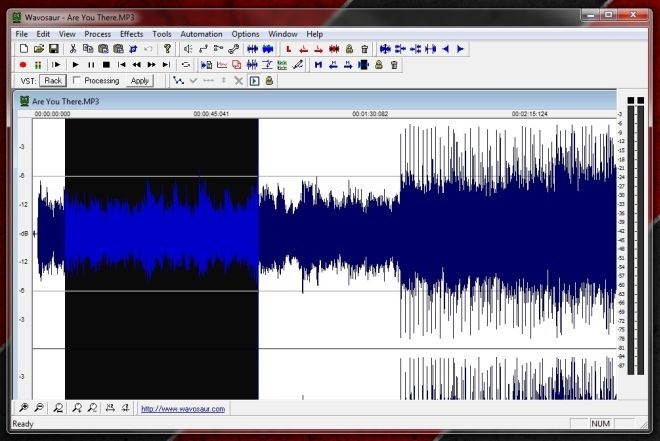Click the 00:01:30:082 time ruler mark
The image size is (660, 441).
[x=370, y=114]
